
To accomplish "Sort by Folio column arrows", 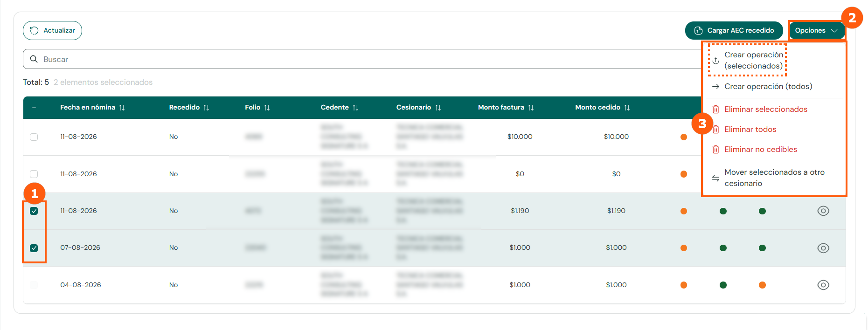I will [x=267, y=108].
